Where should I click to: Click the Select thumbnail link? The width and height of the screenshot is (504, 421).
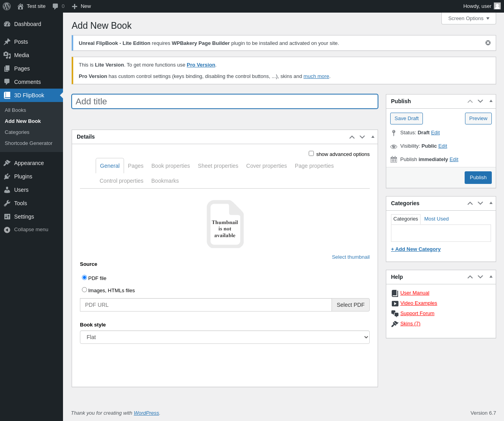[x=350, y=257]
